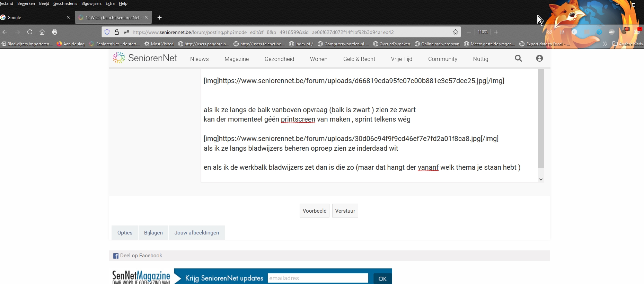The height and width of the screenshot is (284, 644).
Task: Click inside the message text area
Action: (369, 125)
